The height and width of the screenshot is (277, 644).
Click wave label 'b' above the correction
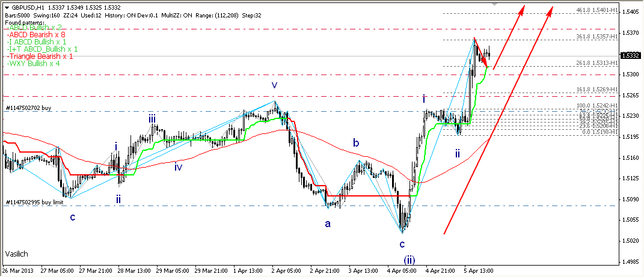(x=356, y=143)
